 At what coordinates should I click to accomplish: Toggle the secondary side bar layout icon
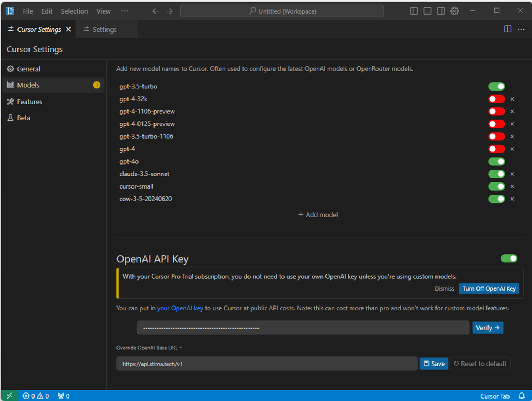click(x=441, y=11)
